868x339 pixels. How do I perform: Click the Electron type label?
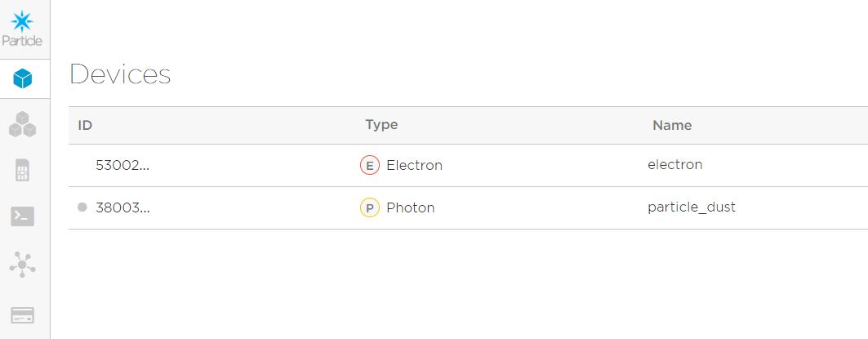(414, 166)
